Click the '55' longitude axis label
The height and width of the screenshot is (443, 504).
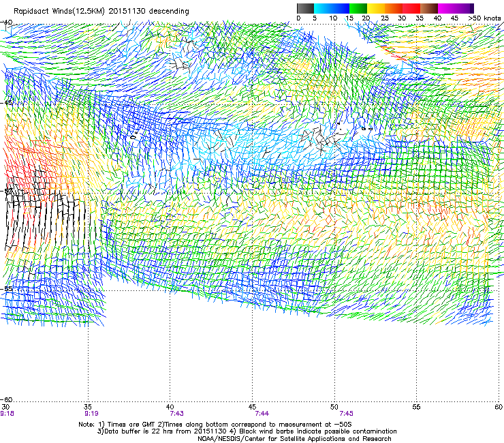416,407
